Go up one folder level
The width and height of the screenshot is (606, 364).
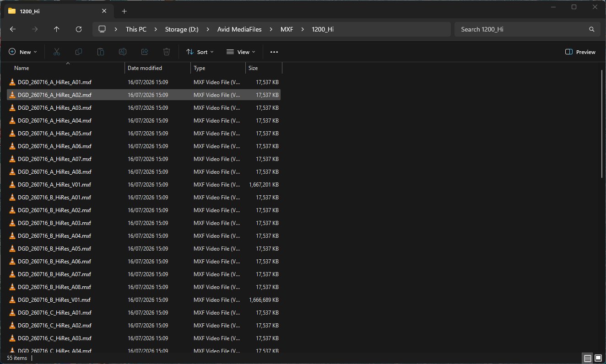[x=57, y=29]
